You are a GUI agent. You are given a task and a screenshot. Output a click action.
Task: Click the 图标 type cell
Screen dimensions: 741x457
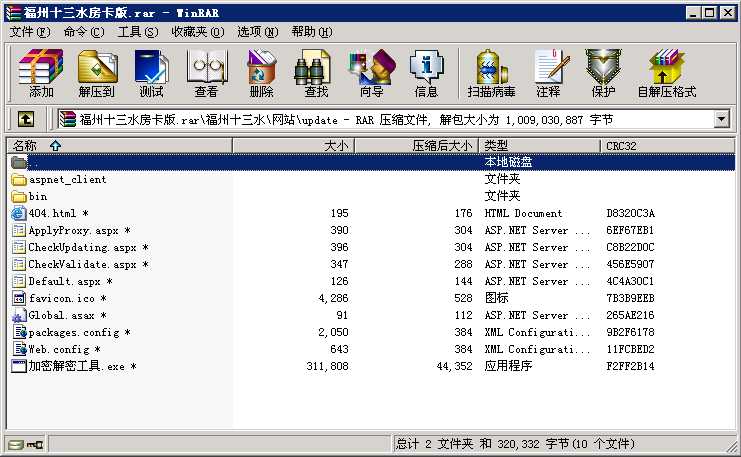(x=496, y=298)
